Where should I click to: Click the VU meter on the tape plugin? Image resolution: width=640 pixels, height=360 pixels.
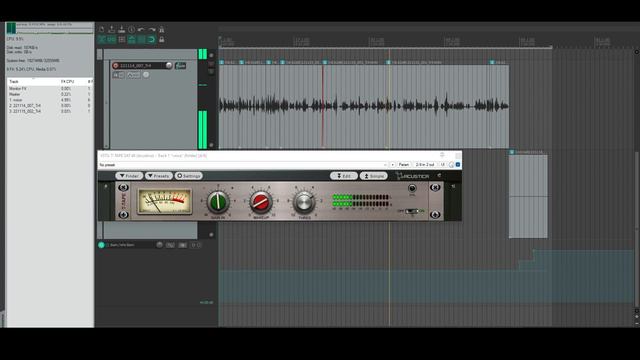[164, 201]
